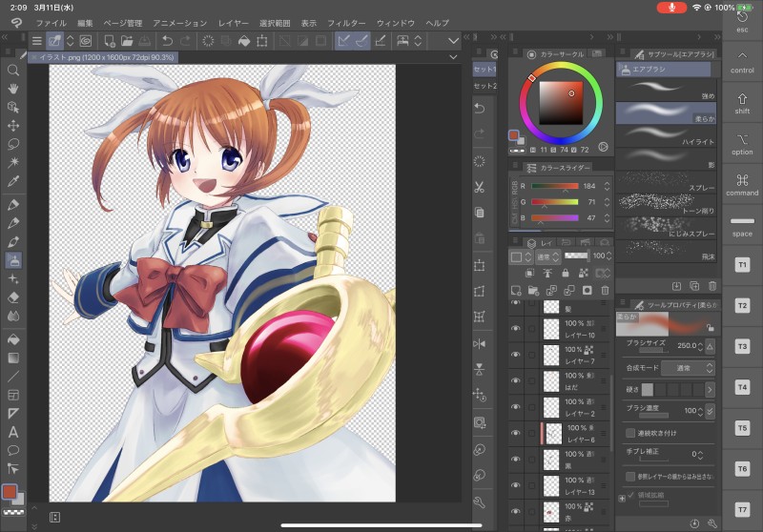763x532 pixels.
Task: Create new layer folder in Layer panel
Action: pos(533,291)
